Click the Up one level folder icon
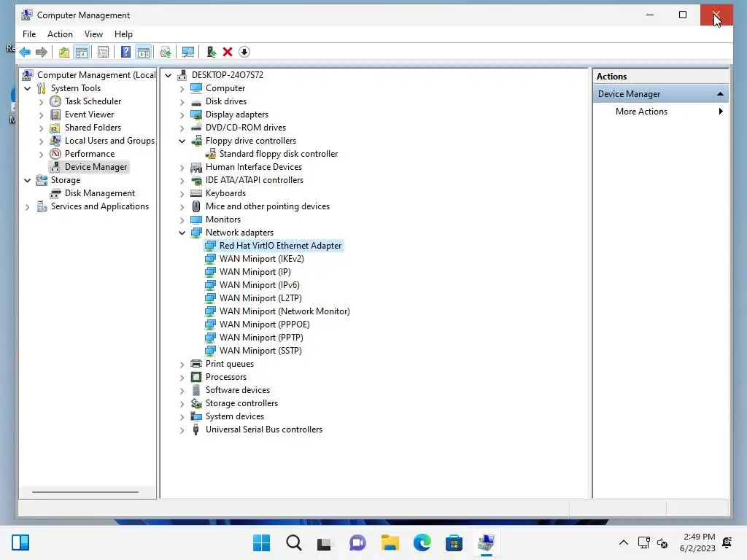The height and width of the screenshot is (560, 747). click(64, 52)
